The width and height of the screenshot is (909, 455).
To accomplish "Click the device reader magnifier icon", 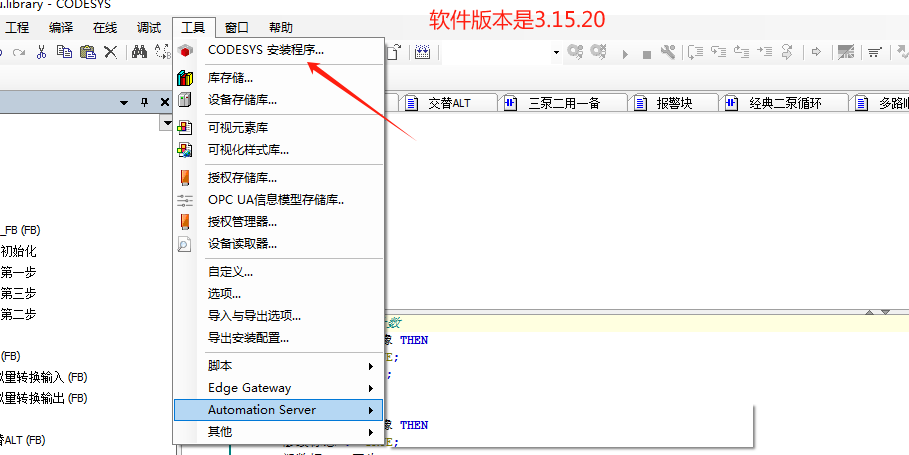I will click(x=184, y=244).
